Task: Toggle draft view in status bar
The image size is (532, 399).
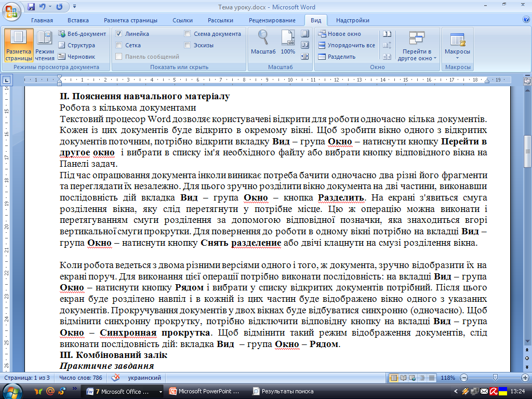Action: [x=432, y=378]
